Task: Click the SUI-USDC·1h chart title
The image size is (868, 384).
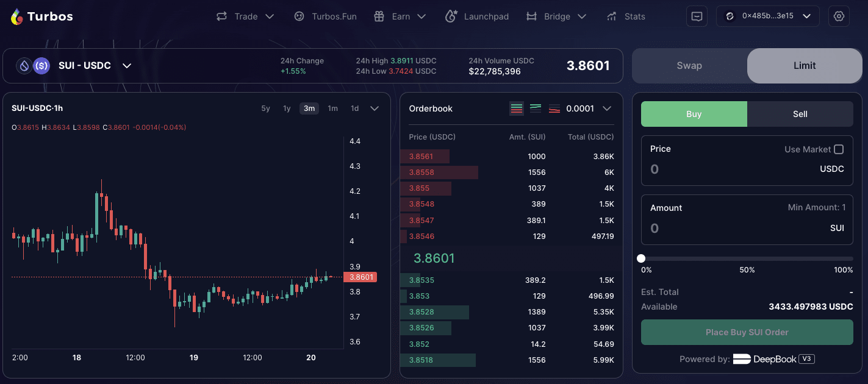Action: [37, 108]
